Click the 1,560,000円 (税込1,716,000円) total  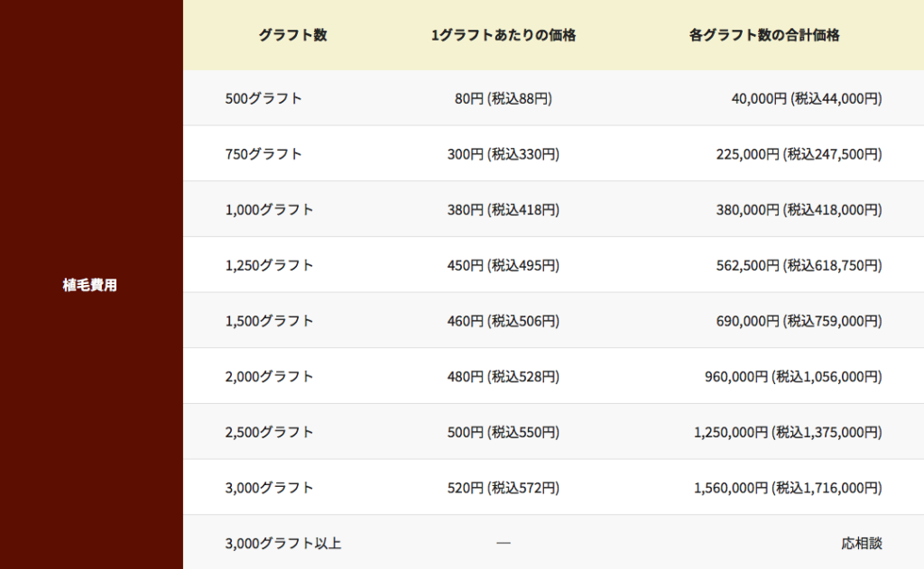pyautogui.click(x=788, y=488)
